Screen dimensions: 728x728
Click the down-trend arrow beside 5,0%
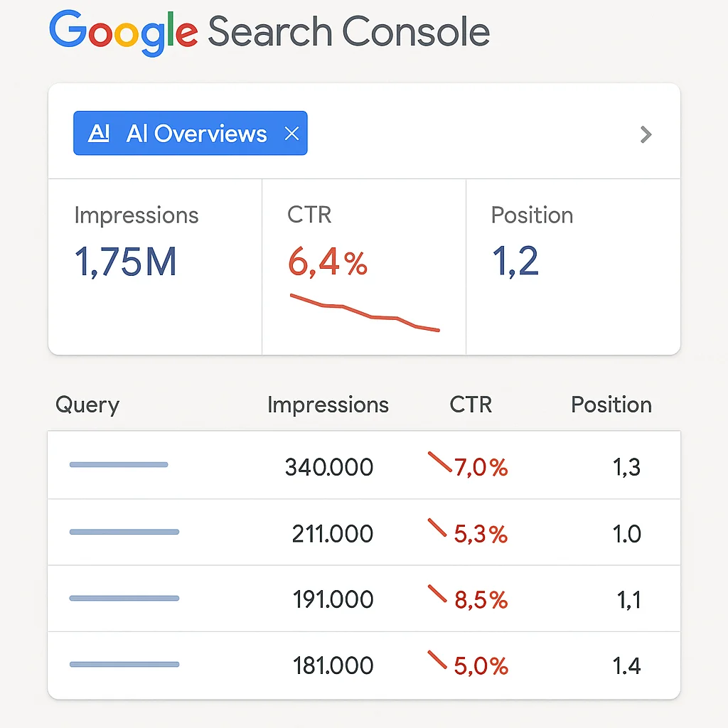(x=437, y=660)
